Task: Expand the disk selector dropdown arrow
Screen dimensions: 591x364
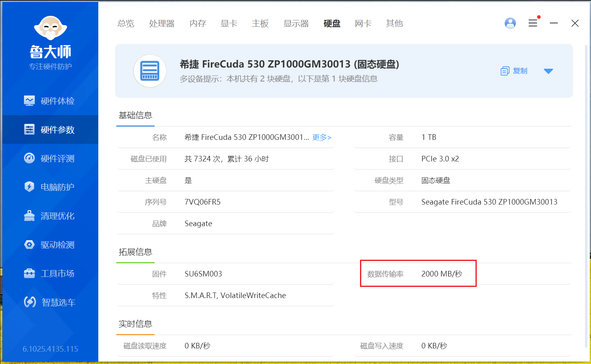Action: tap(548, 71)
